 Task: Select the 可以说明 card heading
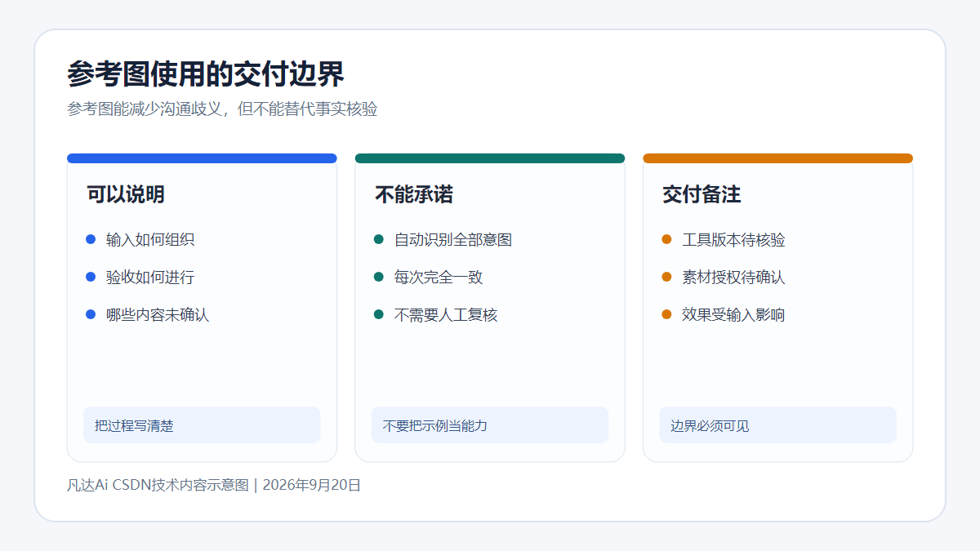point(126,194)
